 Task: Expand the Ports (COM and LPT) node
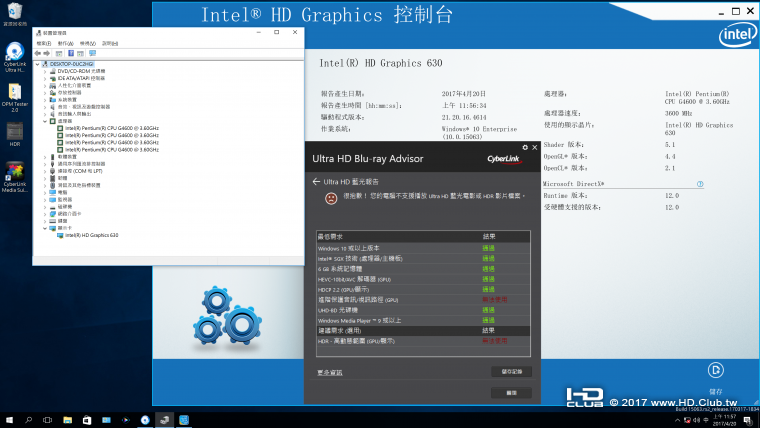[x=45, y=171]
